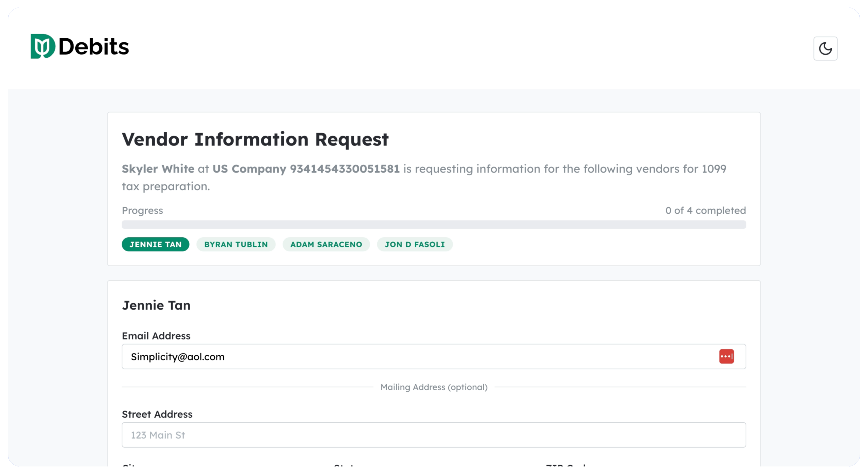Open the Adam Saraceno vendor tab
868x474 pixels.
[x=326, y=244]
